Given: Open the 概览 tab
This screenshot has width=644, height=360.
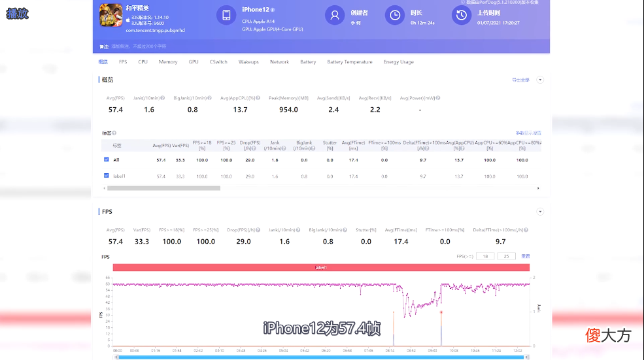Looking at the screenshot, I should click(x=103, y=62).
